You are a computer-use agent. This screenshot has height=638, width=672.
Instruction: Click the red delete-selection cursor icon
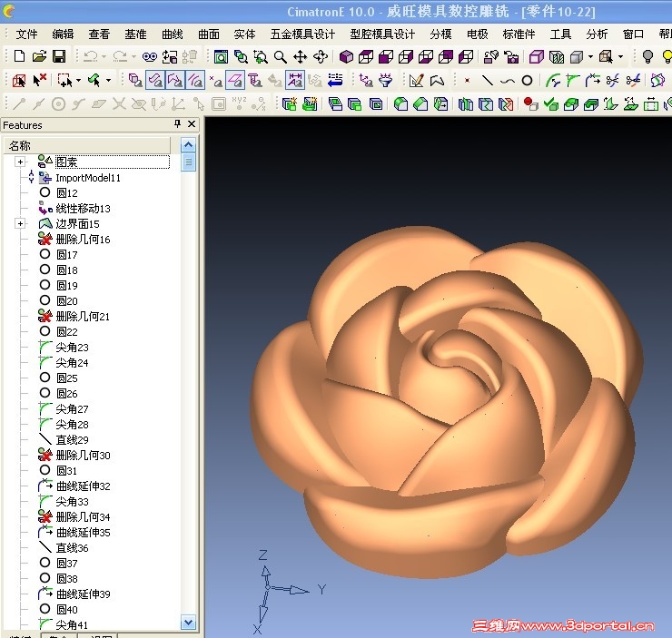point(39,80)
